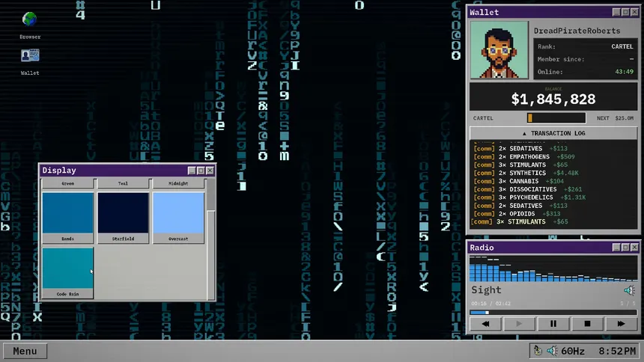Click the Radio spectrum visualizer
Screen dimensions: 644x362
pyautogui.click(x=553, y=269)
